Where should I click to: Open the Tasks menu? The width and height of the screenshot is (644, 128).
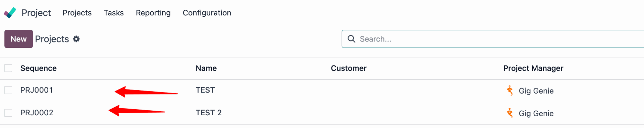[114, 13]
